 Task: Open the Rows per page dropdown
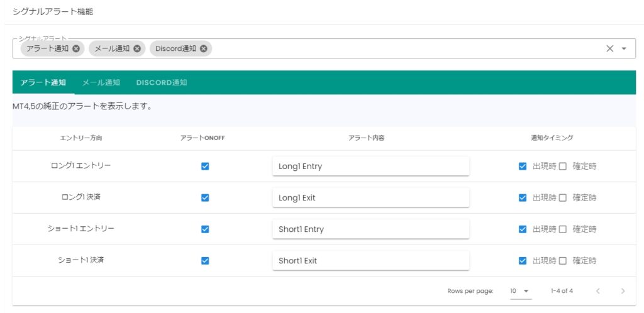pos(520,291)
